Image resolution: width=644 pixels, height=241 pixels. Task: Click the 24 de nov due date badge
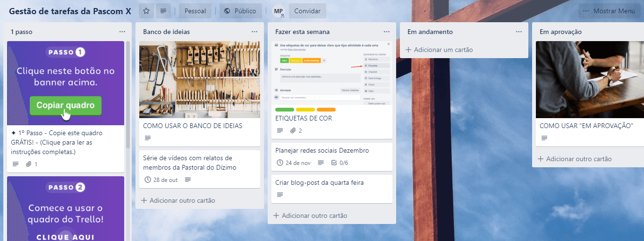[x=294, y=163]
